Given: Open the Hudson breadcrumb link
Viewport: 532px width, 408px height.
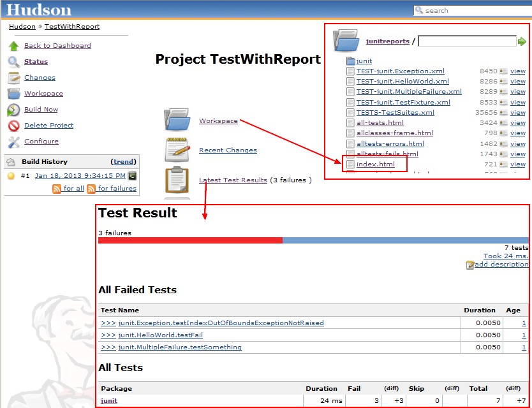Looking at the screenshot, I should coord(21,27).
